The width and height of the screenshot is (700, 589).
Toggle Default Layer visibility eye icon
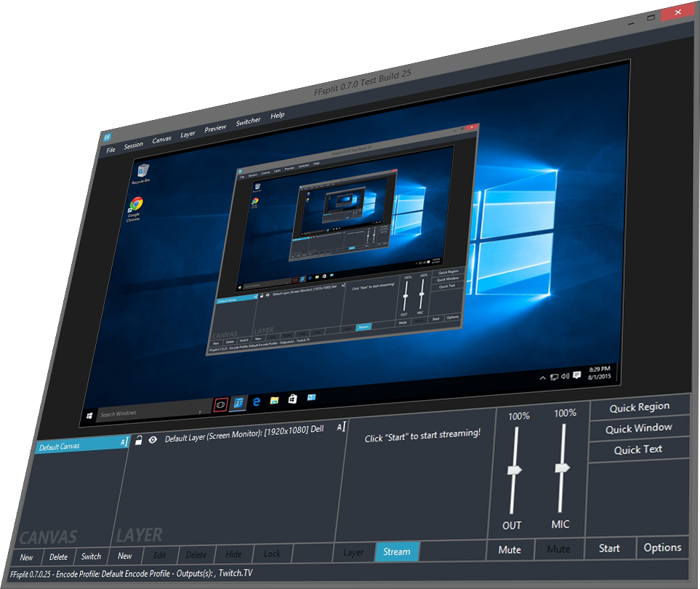click(153, 439)
